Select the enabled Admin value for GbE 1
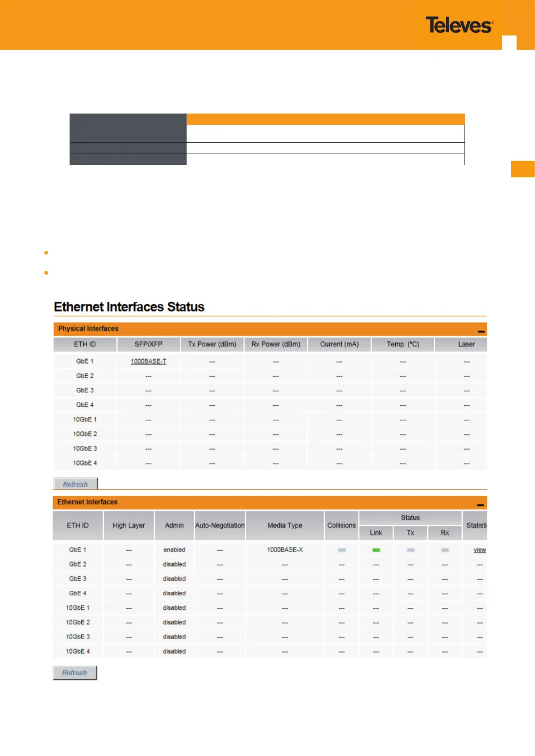Image resolution: width=535 pixels, height=756 pixels. [174, 550]
